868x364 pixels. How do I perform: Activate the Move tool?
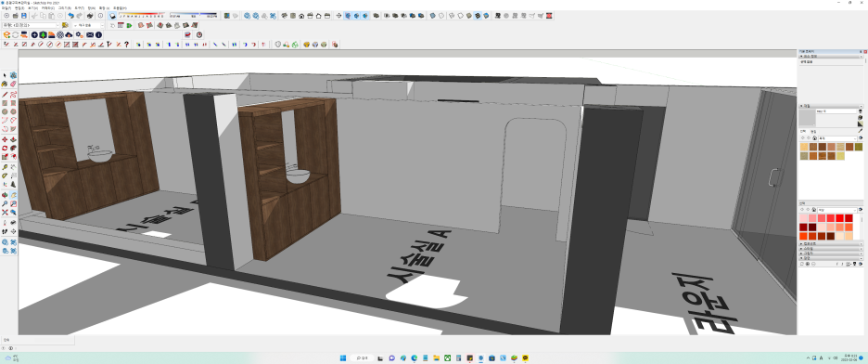click(5, 139)
